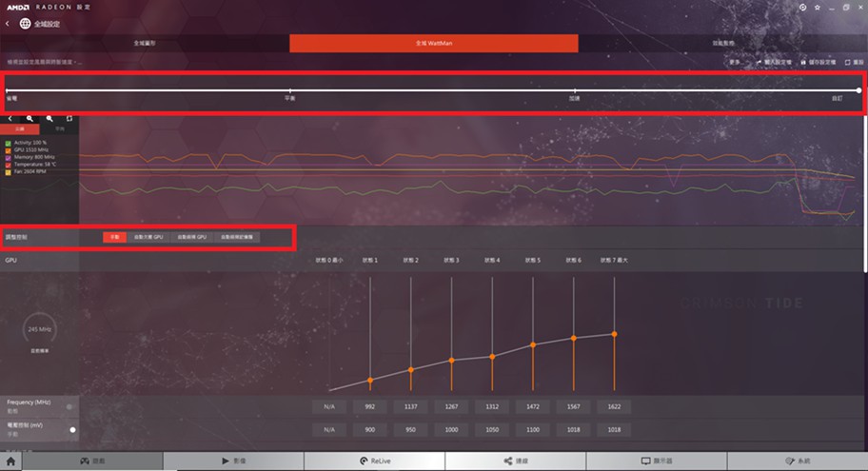Viewport: 868px width, 471px height.
Task: Toggle the Temperature 58 °C graph checkbox
Action: (x=9, y=165)
